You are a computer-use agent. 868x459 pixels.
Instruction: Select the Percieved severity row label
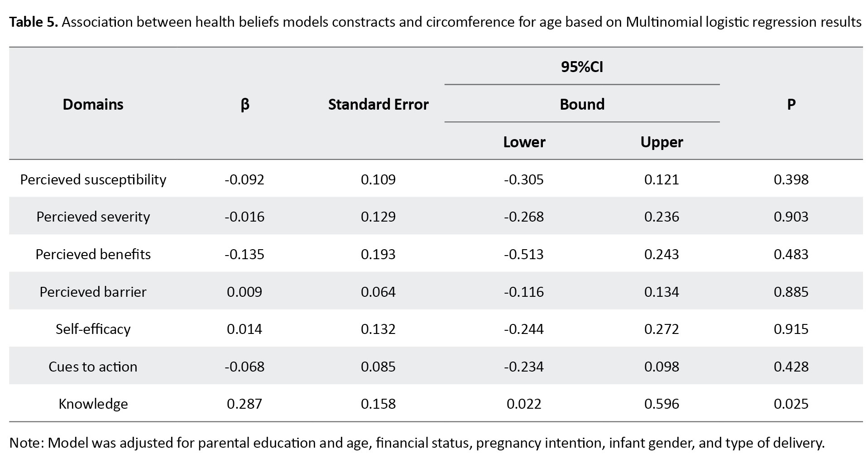tap(93, 217)
